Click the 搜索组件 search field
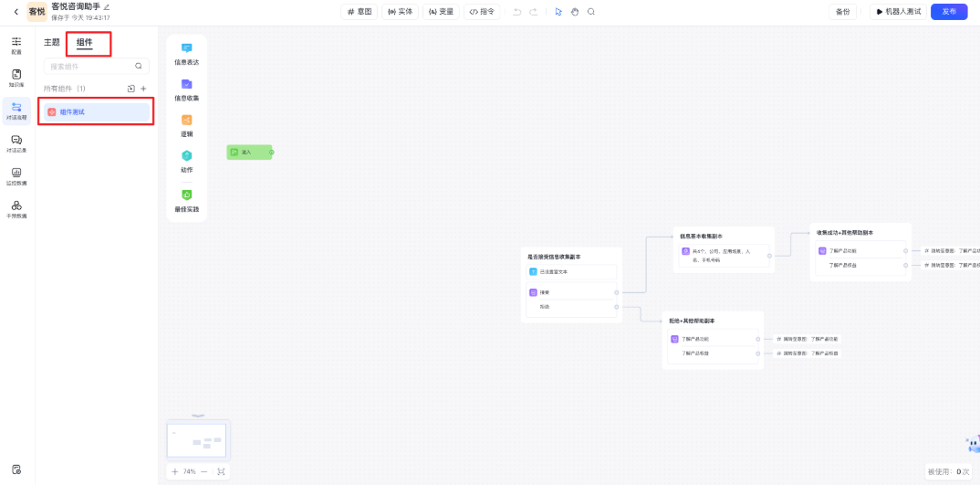Image resolution: width=980 pixels, height=485 pixels. (x=89, y=66)
